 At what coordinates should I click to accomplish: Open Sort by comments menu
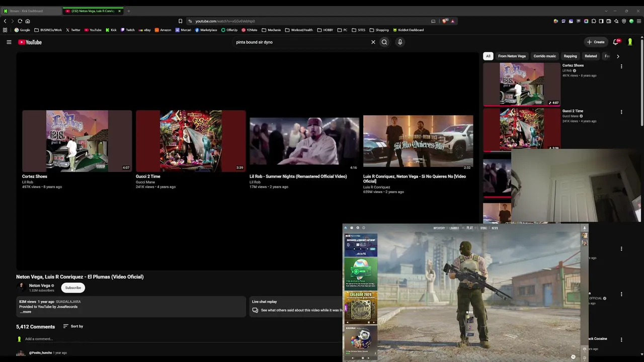(73, 326)
